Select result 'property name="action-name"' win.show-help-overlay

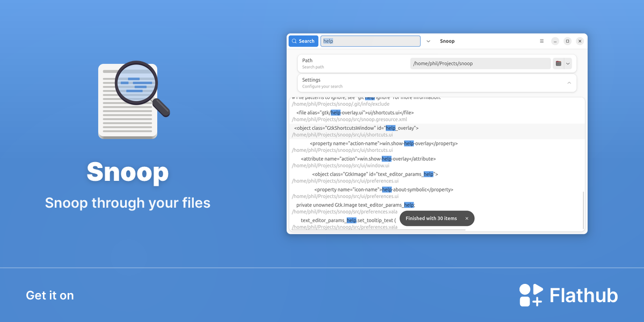(x=384, y=143)
